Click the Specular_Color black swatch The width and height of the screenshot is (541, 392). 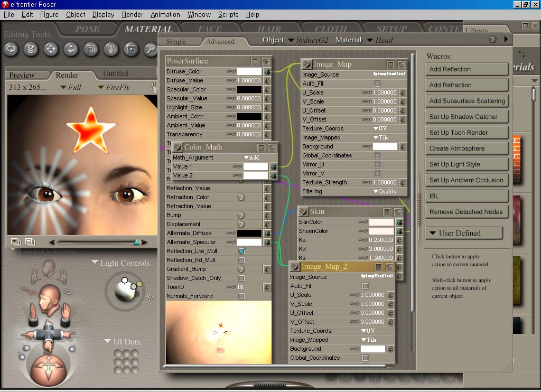click(249, 89)
